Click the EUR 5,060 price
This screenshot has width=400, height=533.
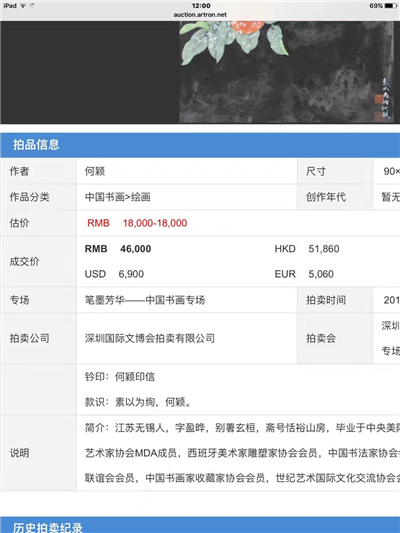(x=304, y=274)
